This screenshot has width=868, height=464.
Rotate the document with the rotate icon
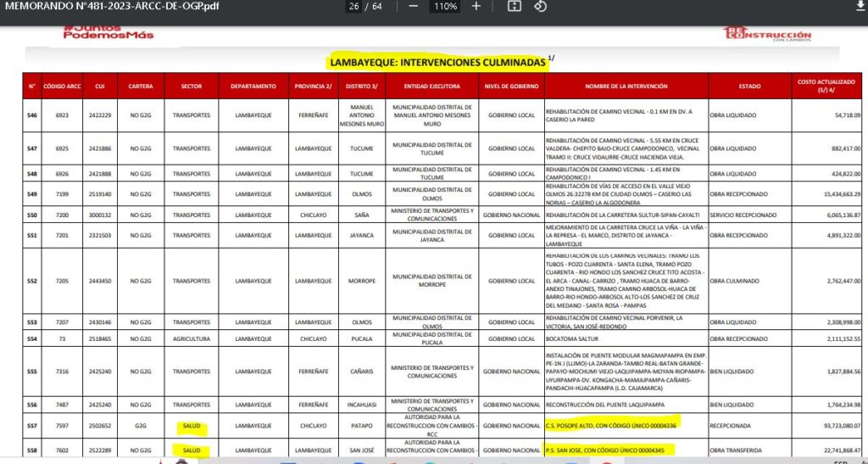[x=540, y=6]
